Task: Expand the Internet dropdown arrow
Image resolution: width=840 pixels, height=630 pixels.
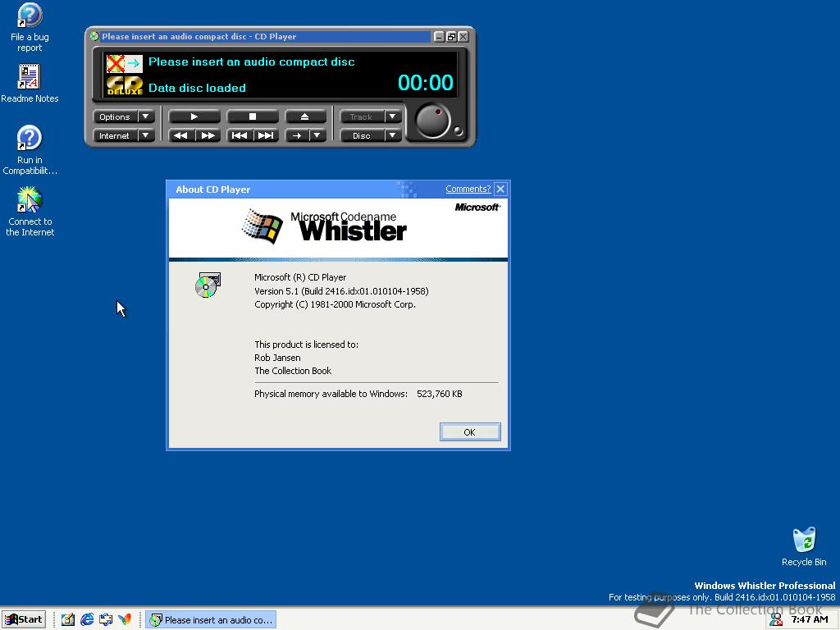Action: pos(146,135)
